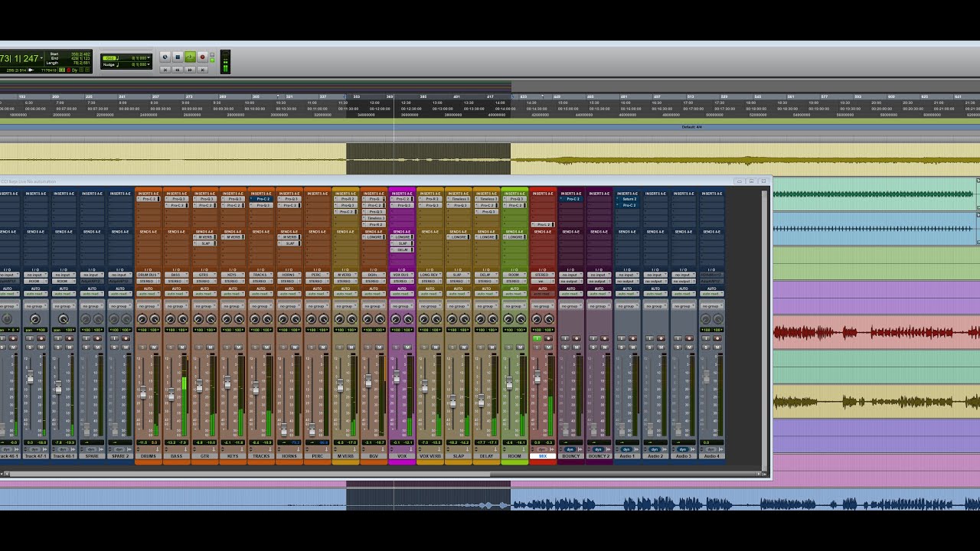Open the DELAY send on the VOX channel

click(x=402, y=249)
